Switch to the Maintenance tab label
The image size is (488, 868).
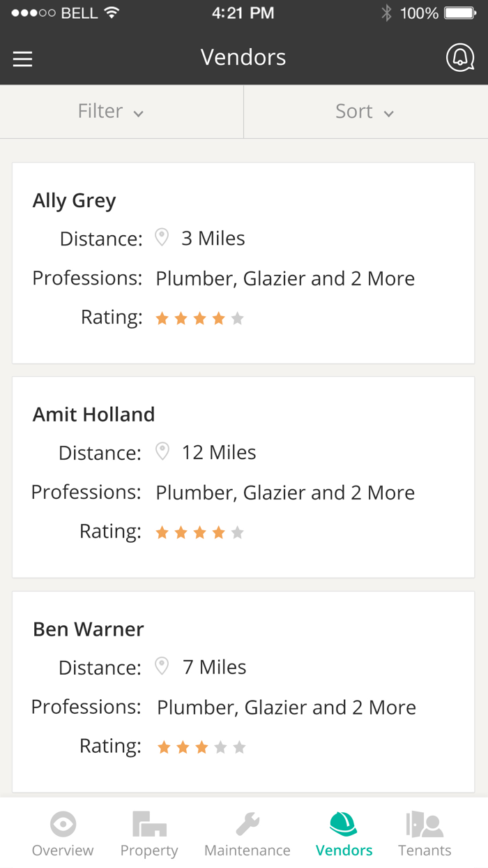point(247,851)
